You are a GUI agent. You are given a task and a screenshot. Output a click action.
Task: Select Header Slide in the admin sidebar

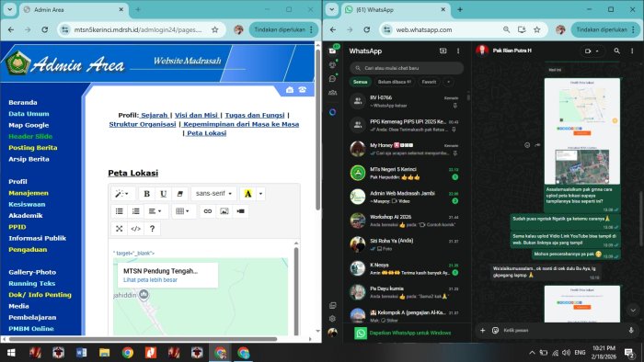30,137
